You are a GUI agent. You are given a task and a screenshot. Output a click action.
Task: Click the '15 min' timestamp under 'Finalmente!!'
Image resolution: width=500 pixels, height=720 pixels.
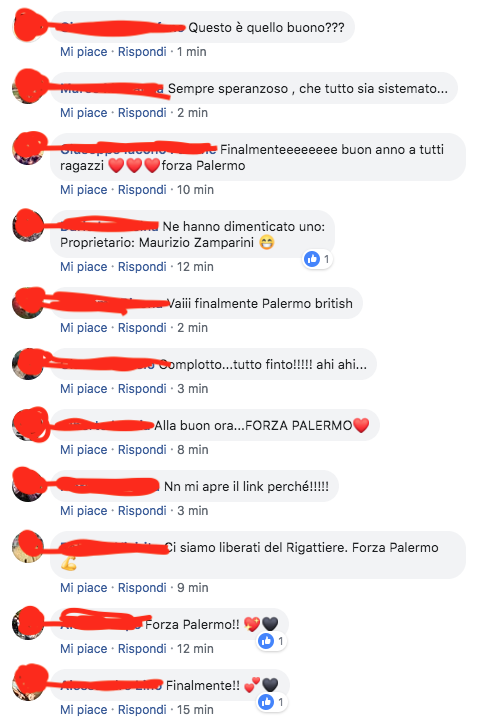click(x=195, y=710)
